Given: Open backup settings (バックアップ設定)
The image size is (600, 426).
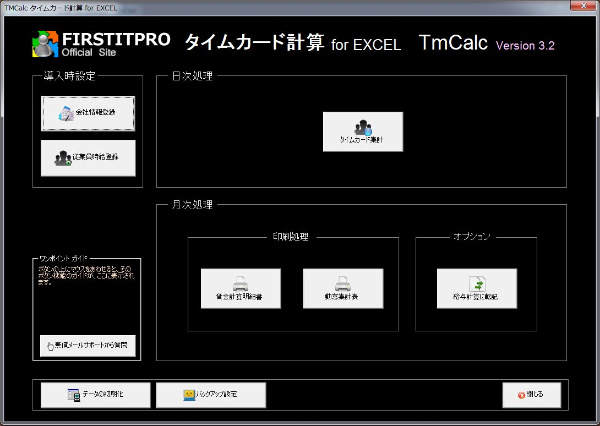Looking at the screenshot, I should [211, 395].
